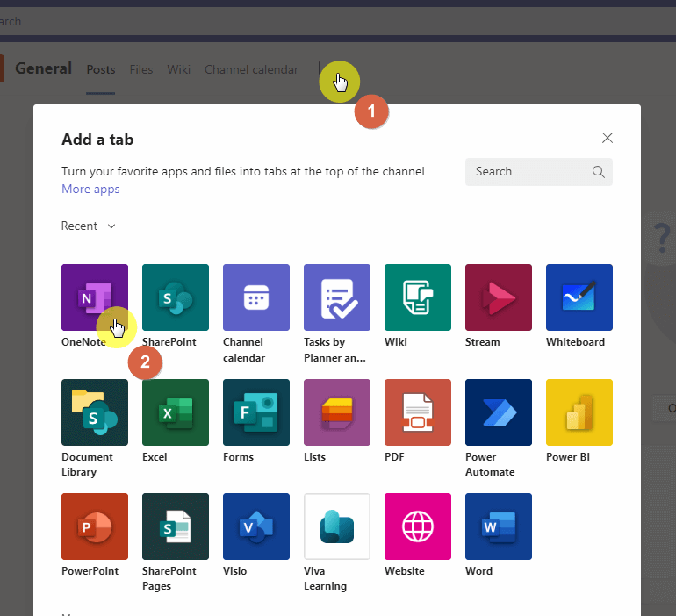Open the Lists app tile

[337, 412]
